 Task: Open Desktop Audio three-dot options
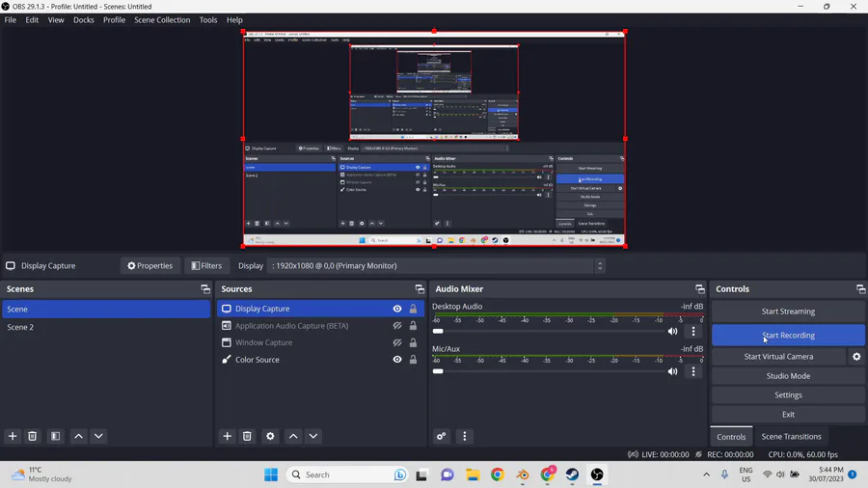[x=693, y=331]
